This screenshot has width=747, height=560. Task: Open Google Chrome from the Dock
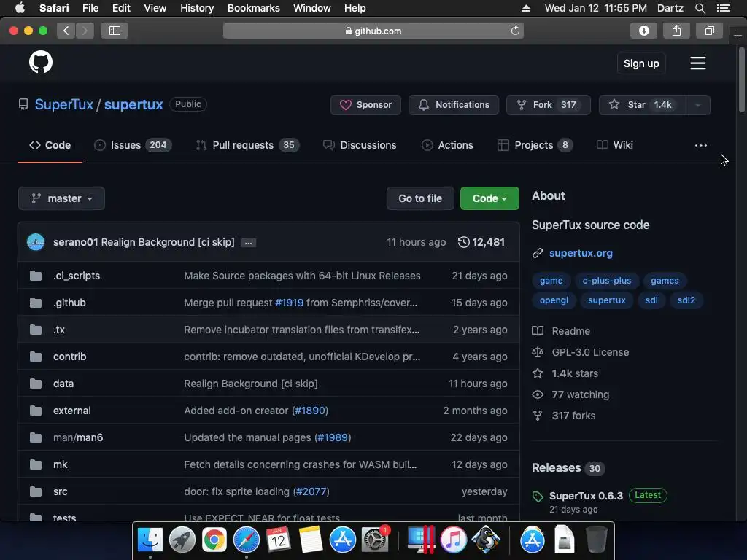214,540
